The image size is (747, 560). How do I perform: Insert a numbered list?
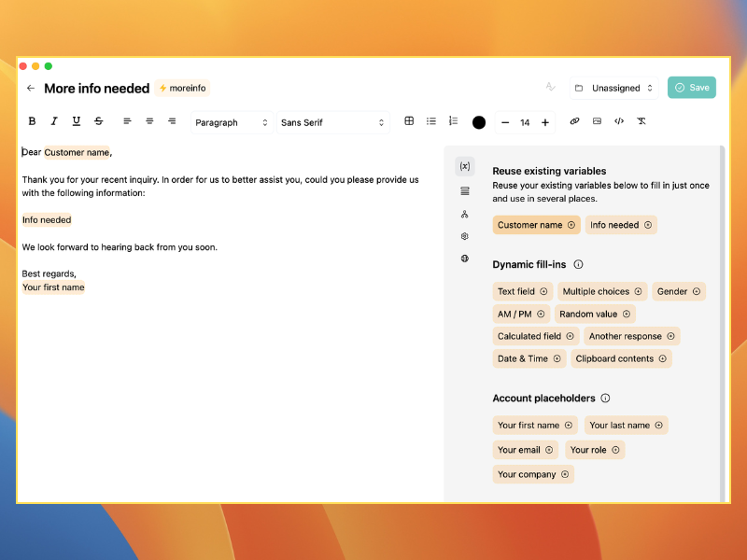click(453, 121)
